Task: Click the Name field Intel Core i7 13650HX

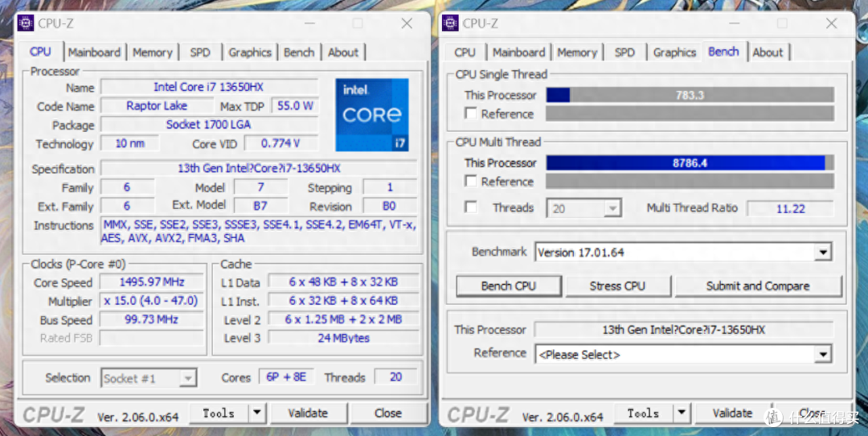Action: coord(209,87)
